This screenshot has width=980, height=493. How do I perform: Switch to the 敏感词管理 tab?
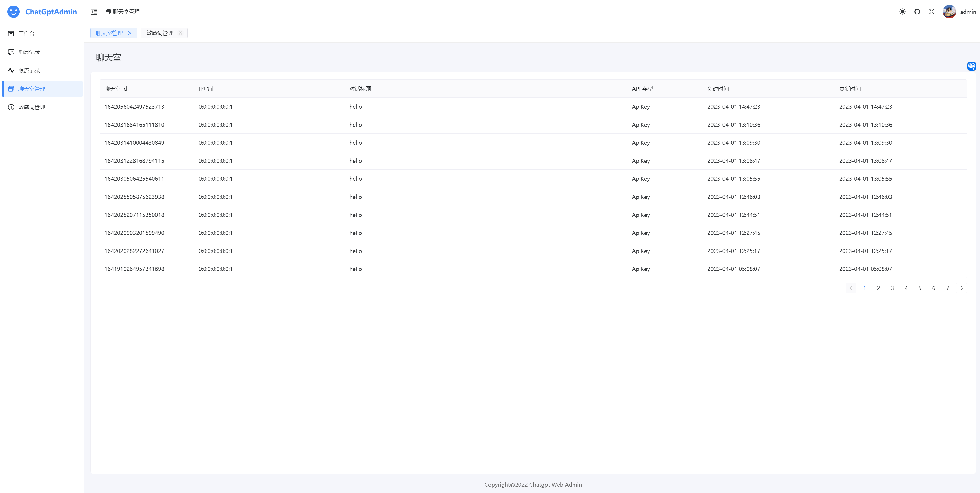click(x=160, y=33)
